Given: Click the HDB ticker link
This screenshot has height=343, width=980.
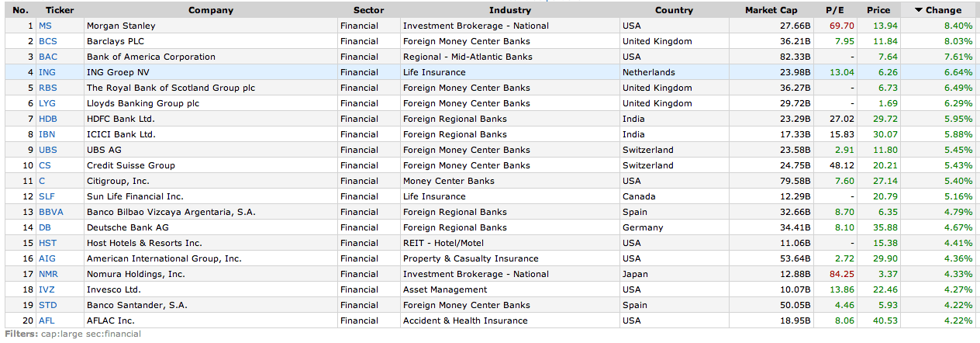Looking at the screenshot, I should coord(48,119).
